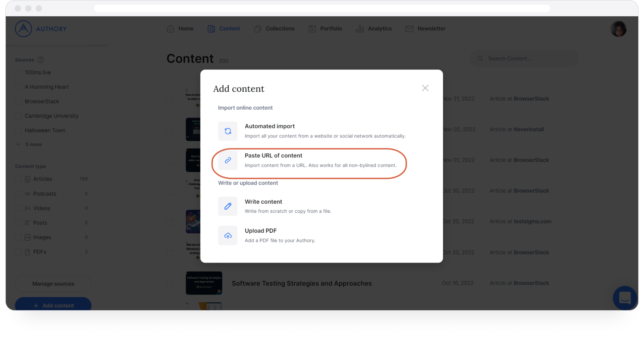Click 'Article at Neverinstall' text
The image size is (644, 337).
[517, 129]
